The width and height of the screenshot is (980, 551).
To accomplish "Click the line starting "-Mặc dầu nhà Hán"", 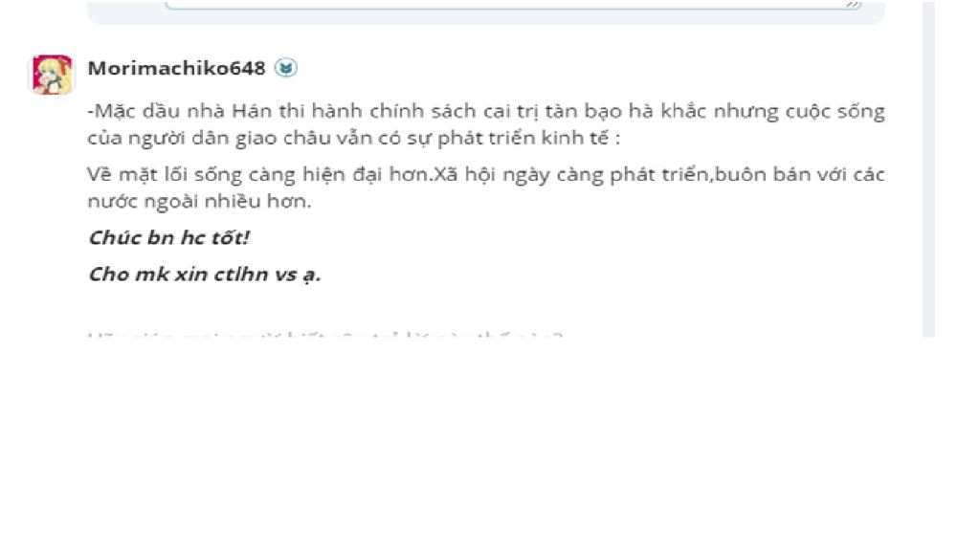I will 485,111.
